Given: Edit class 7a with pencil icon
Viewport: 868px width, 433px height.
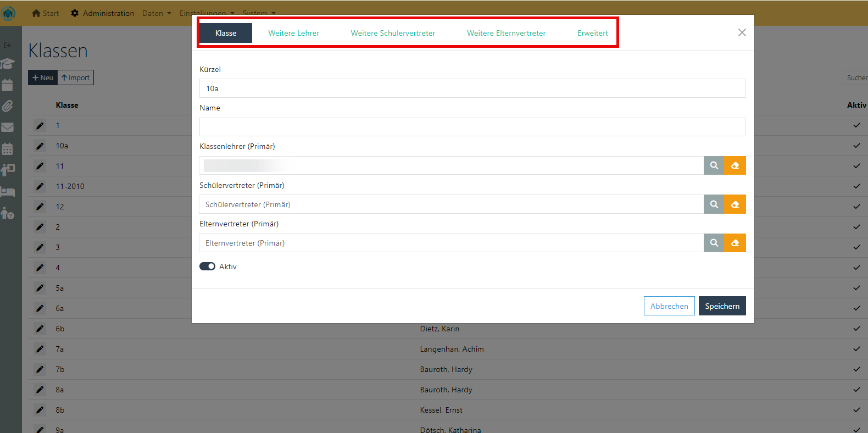Looking at the screenshot, I should pos(40,349).
